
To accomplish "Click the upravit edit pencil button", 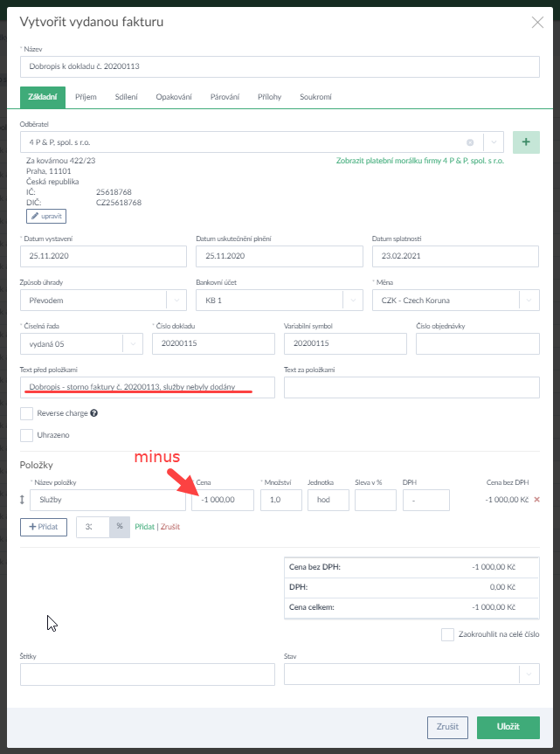I will point(46,215).
